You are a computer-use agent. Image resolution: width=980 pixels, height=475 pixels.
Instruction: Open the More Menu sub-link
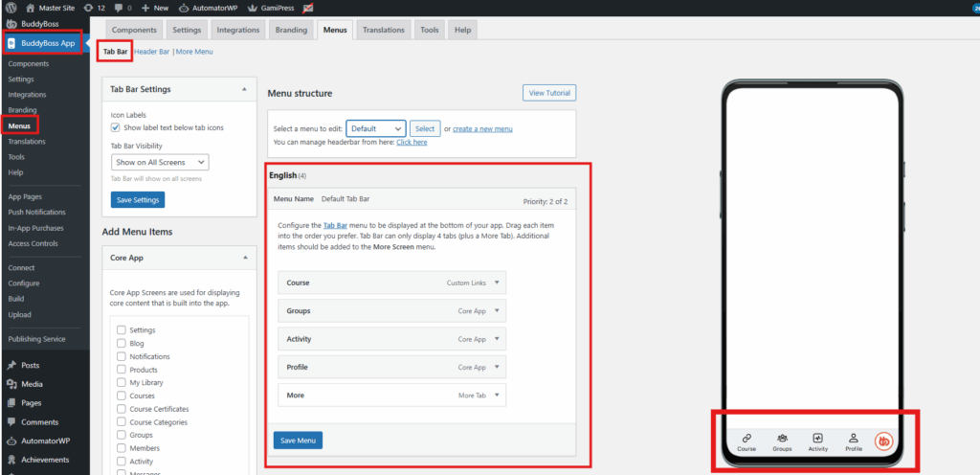tap(194, 52)
